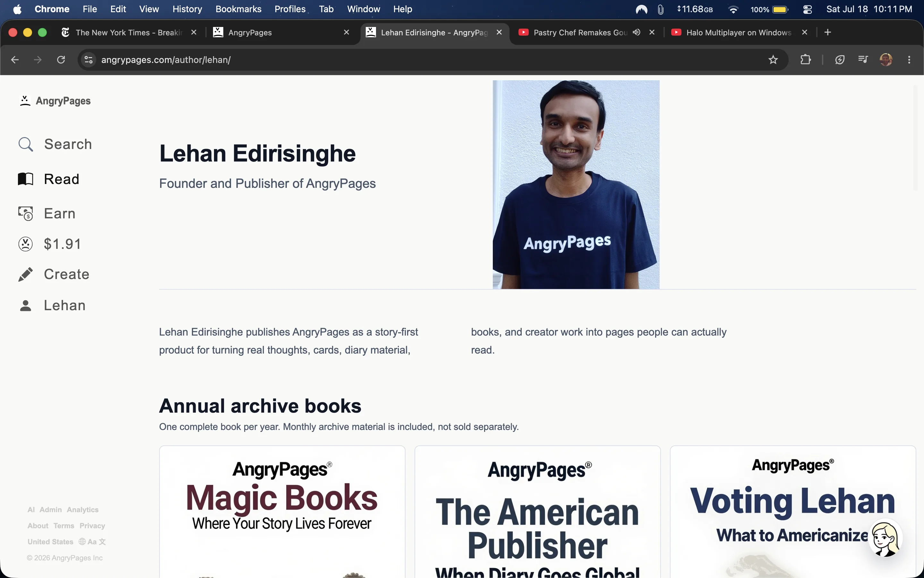Click the Create label in the sidebar
The image size is (924, 578).
tap(66, 275)
